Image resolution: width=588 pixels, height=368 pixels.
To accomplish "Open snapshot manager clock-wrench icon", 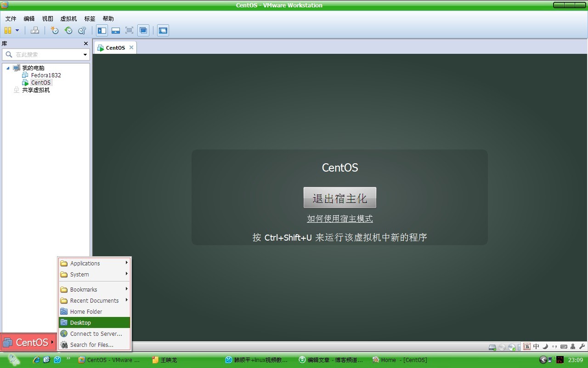I will tap(82, 30).
